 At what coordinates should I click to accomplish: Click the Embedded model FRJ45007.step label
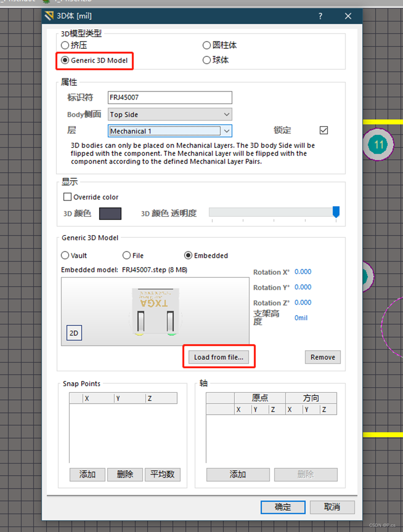(124, 270)
